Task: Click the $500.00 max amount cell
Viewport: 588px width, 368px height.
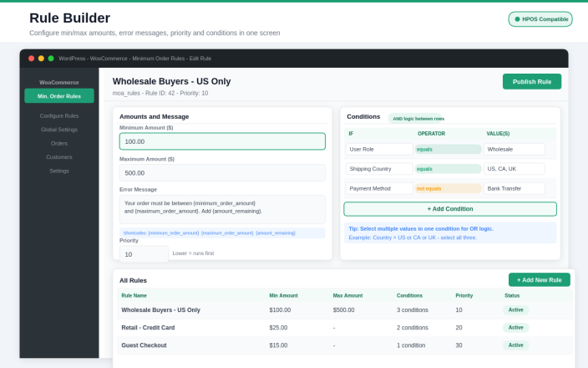Action: click(x=343, y=309)
